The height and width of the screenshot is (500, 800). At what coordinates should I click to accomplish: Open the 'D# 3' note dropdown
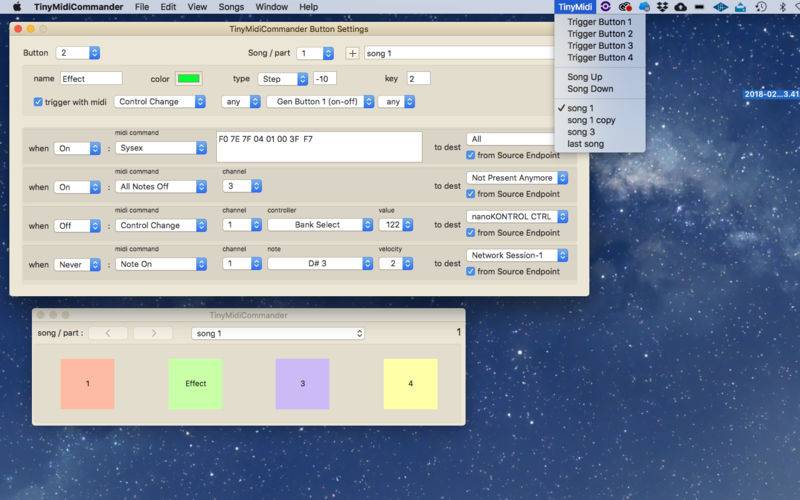point(320,263)
